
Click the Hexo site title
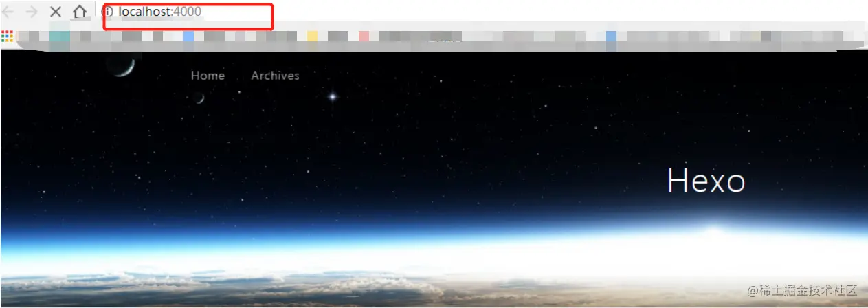(x=706, y=181)
